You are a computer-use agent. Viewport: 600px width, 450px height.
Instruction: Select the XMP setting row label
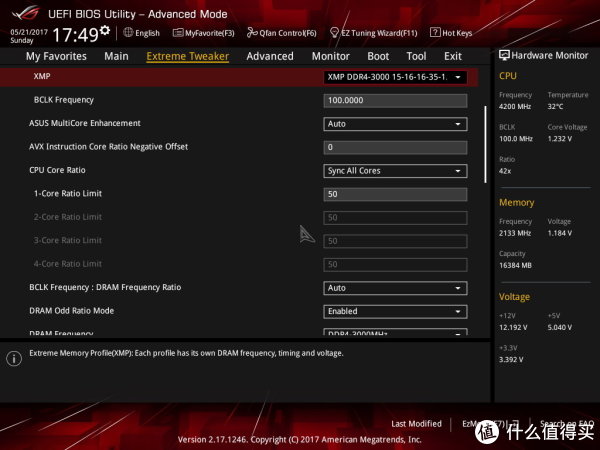point(42,76)
